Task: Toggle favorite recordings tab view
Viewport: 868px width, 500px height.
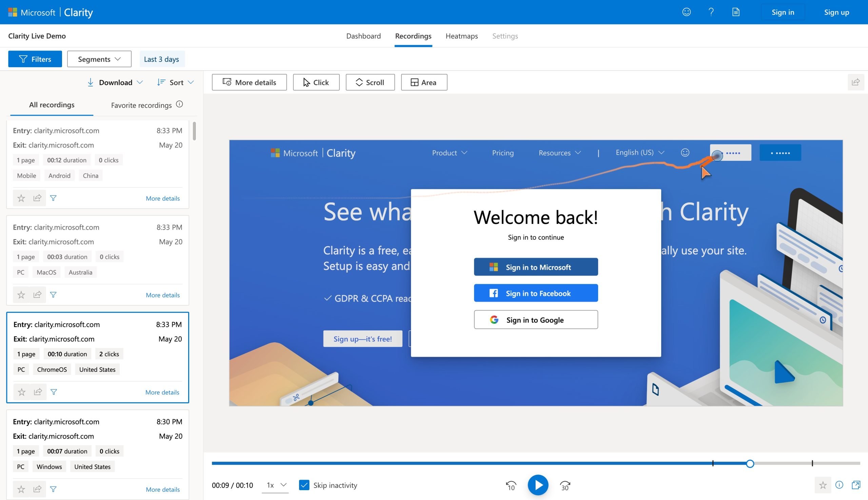Action: 141,104
